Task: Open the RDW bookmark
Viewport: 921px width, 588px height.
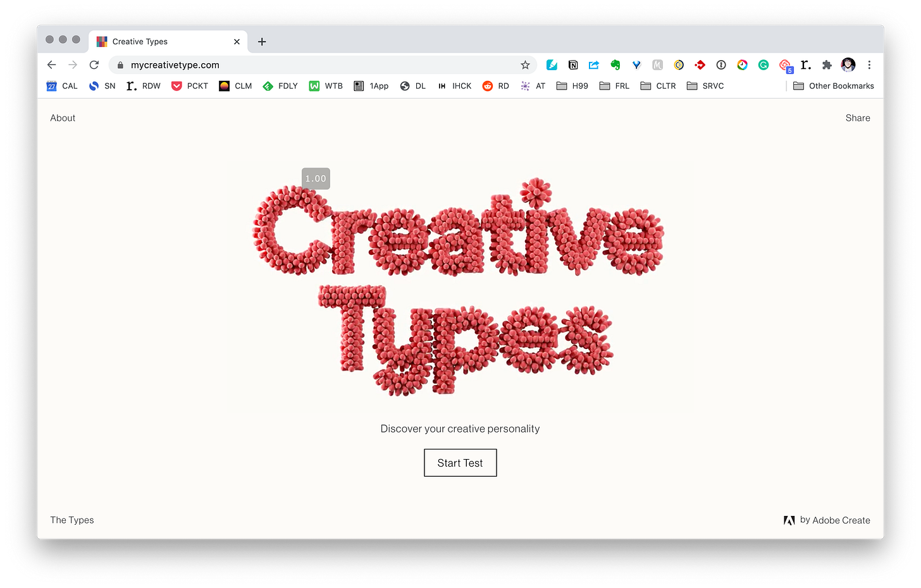Action: [x=144, y=86]
